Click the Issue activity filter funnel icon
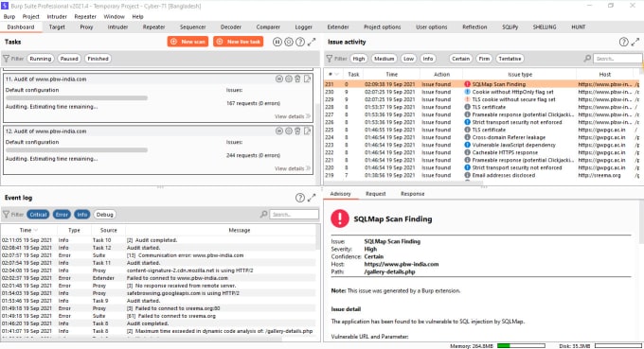Screen dimensions: 644x349 pos(330,59)
